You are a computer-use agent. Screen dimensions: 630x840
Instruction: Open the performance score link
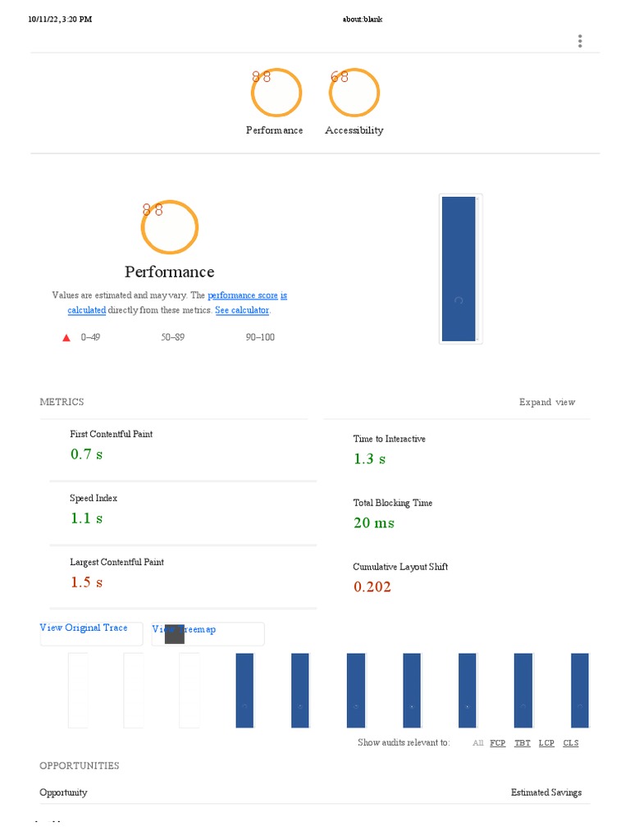(242, 295)
